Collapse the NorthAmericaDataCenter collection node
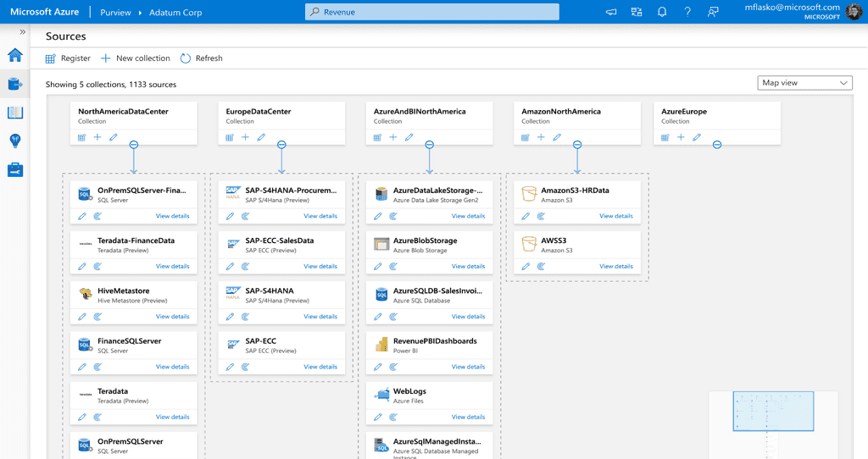This screenshot has width=868, height=459. [133, 145]
